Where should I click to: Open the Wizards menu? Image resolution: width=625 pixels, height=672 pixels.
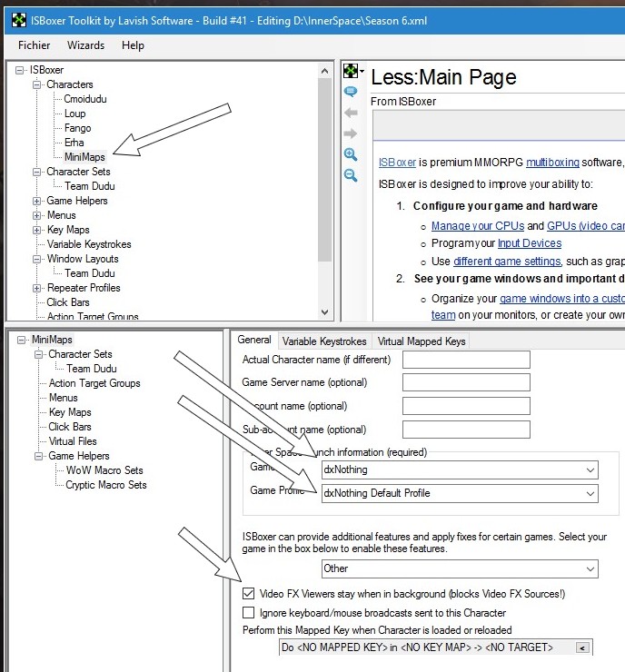85,45
